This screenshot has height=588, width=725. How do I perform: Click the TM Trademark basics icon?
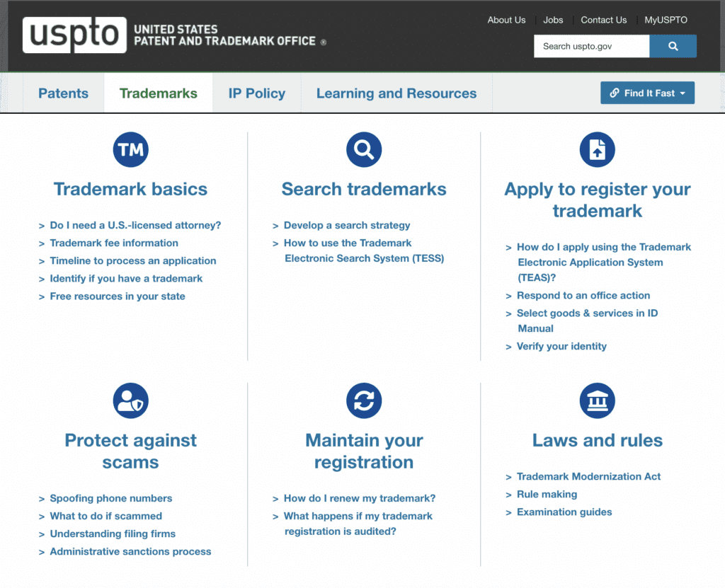pyautogui.click(x=130, y=149)
